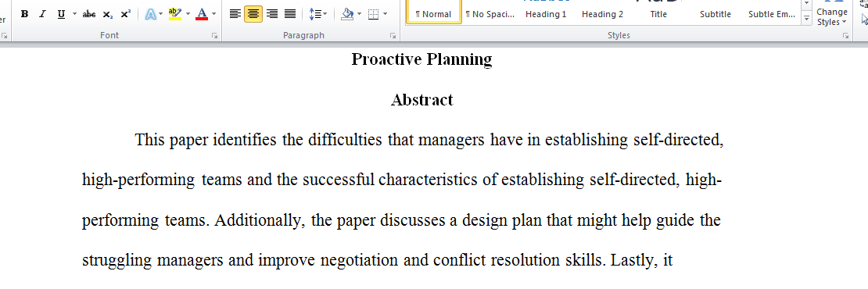Screen dimensions: 868x289
Task: Apply Borders to paragraph
Action: [374, 14]
